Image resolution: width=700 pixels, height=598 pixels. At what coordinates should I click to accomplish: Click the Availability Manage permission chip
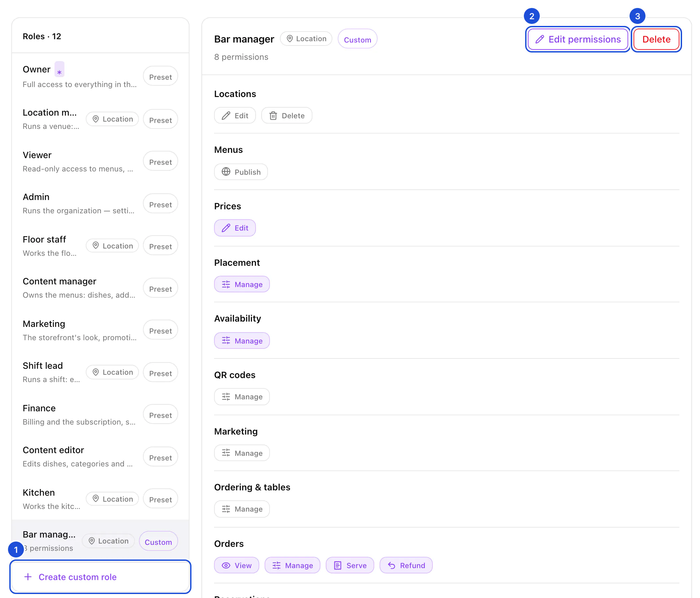click(242, 341)
